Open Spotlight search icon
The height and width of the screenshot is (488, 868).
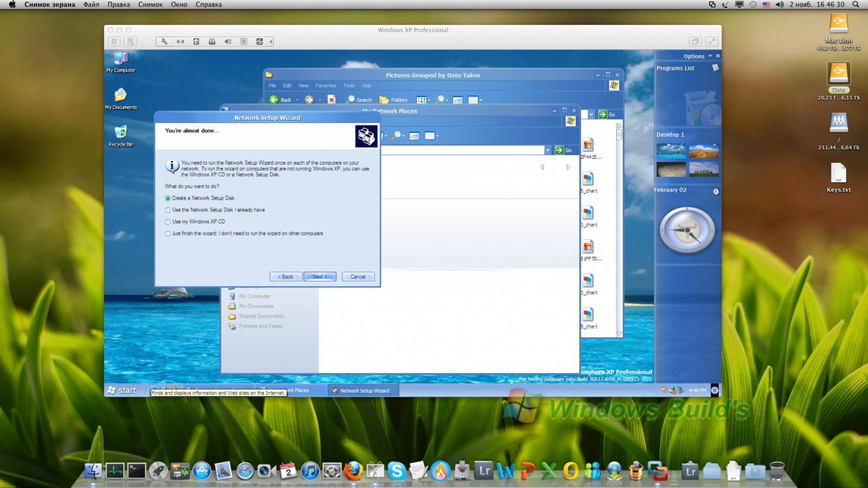pyautogui.click(x=856, y=4)
